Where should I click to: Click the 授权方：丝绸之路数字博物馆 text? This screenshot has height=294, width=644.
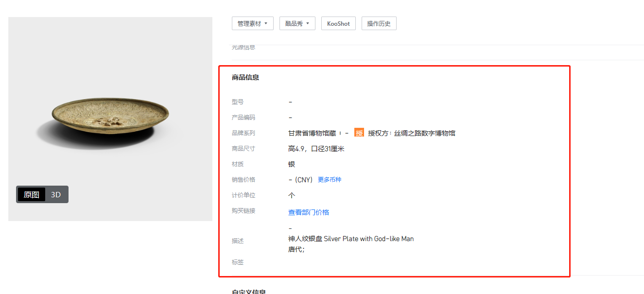tap(411, 133)
